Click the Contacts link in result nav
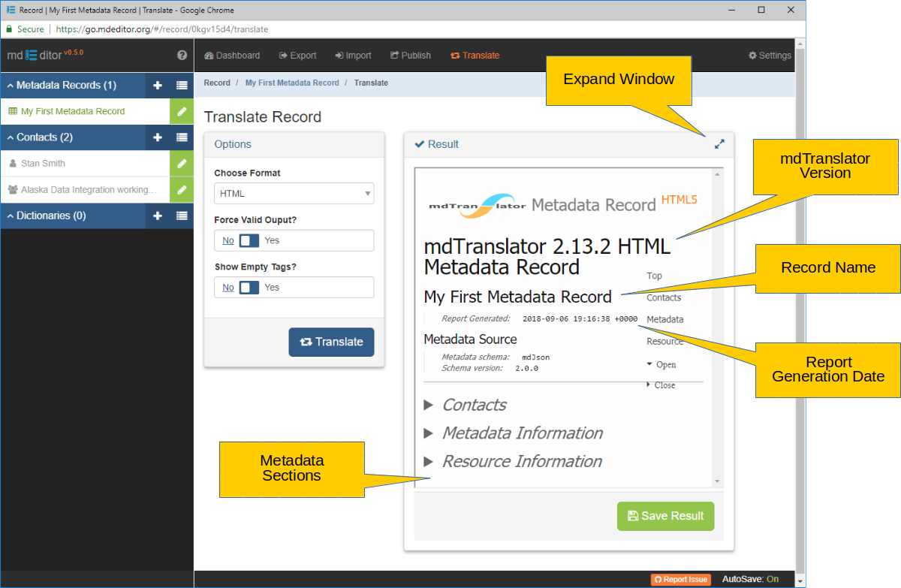 coord(664,297)
